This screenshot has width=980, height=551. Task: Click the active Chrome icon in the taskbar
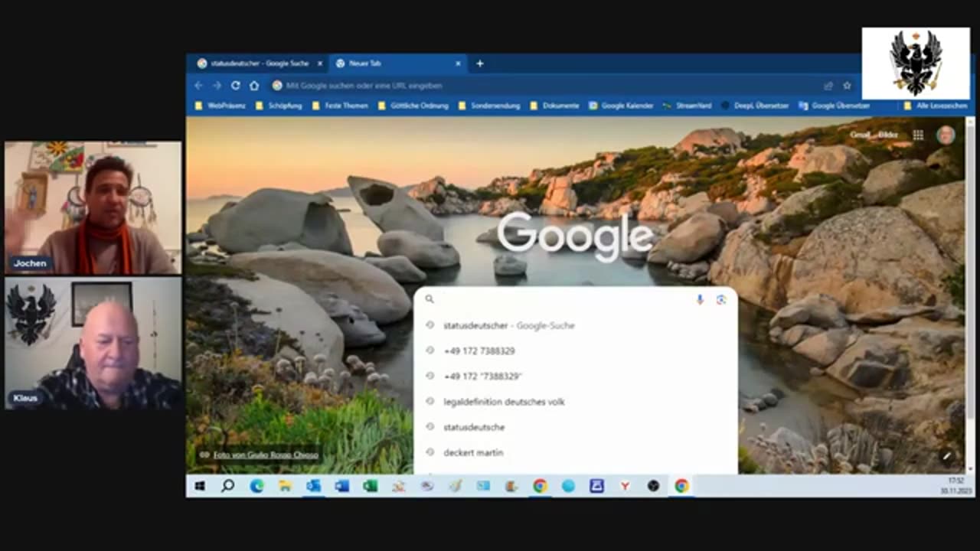pyautogui.click(x=681, y=486)
